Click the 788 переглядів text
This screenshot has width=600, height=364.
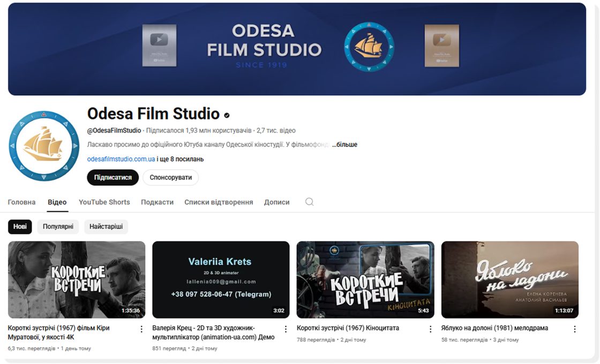(x=316, y=340)
